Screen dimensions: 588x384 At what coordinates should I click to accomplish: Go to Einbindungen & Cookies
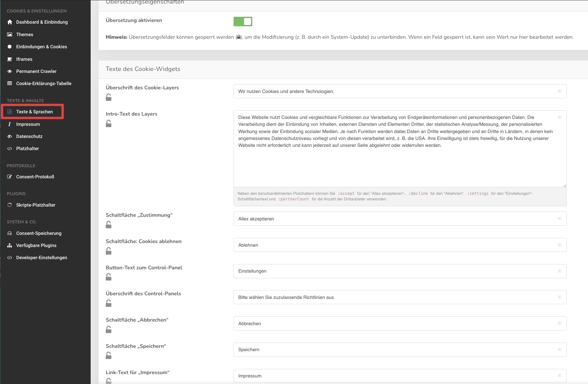pos(41,47)
